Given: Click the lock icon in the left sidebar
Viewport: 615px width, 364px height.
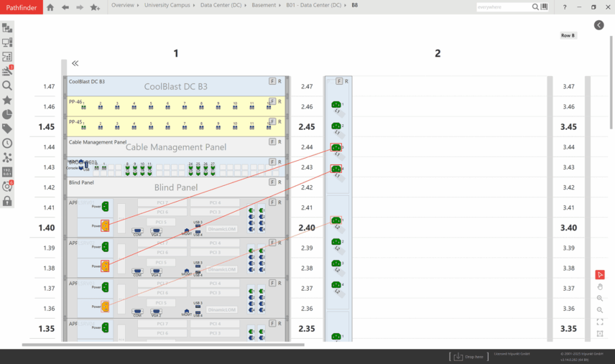Looking at the screenshot, I should [7, 201].
